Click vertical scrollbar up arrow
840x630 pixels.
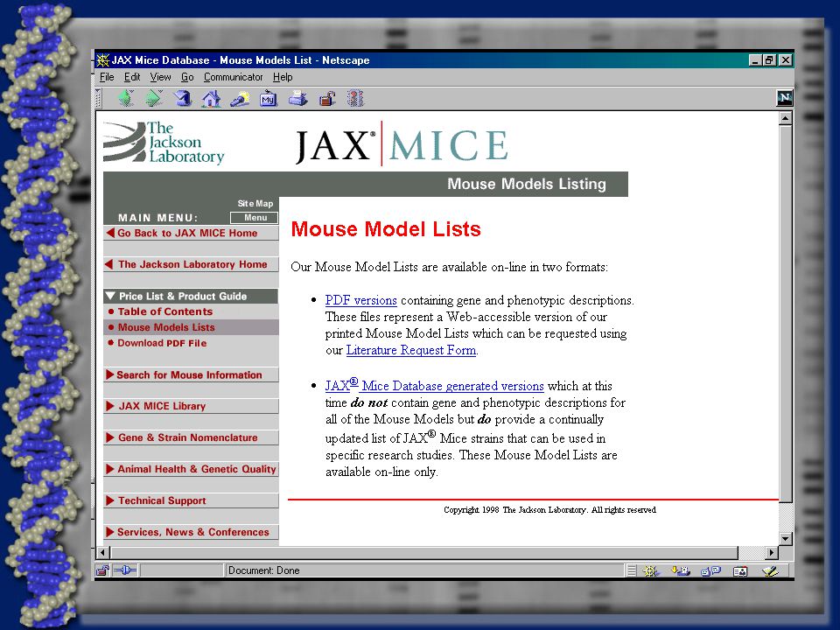click(x=786, y=118)
